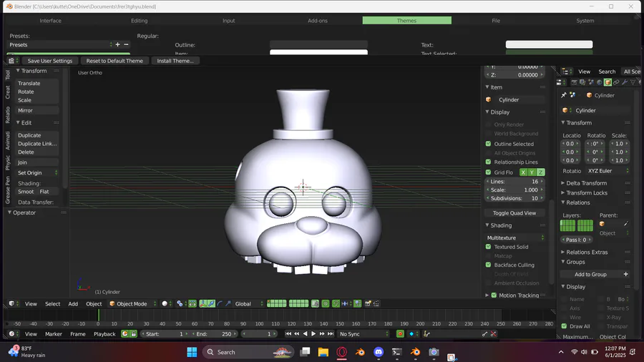The width and height of the screenshot is (644, 362).
Task: Open File Explorer from the taskbar
Action: click(x=323, y=352)
